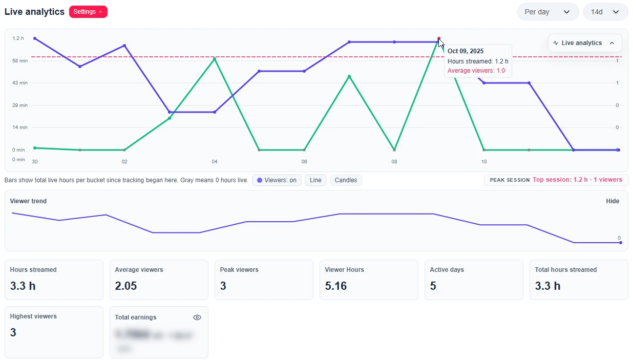The width and height of the screenshot is (633, 364).
Task: Click the Viewer Hours 5.16 value
Action: click(336, 286)
